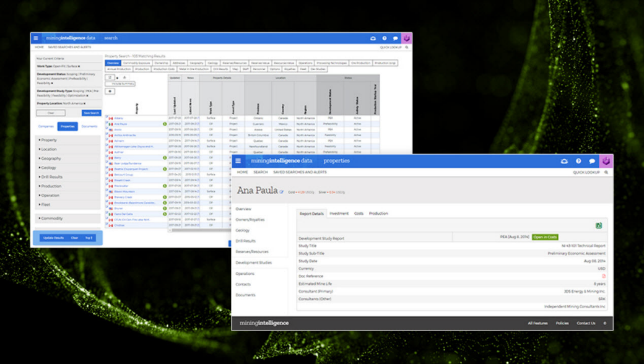644x364 pixels.
Task: Switch to the Investment tab
Action: coord(339,214)
